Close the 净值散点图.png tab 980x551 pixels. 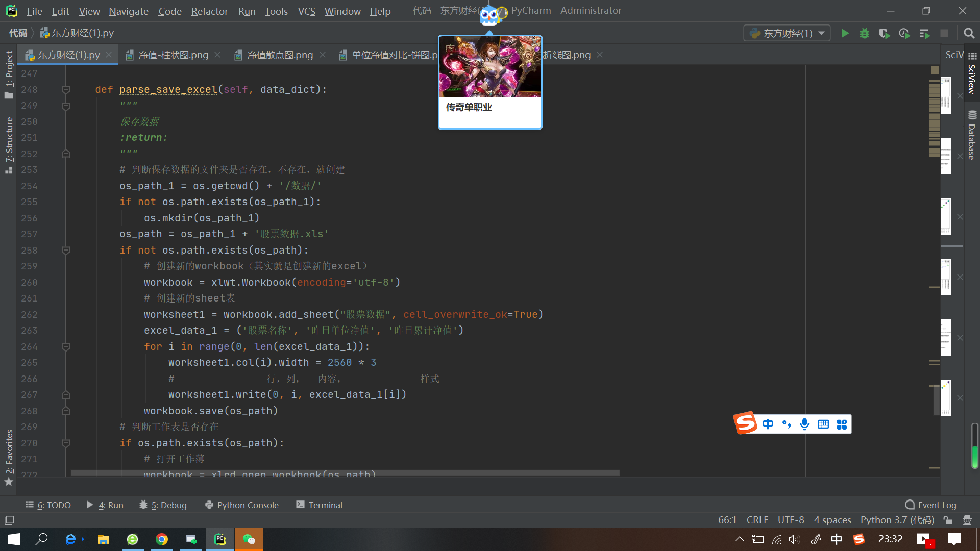click(323, 54)
